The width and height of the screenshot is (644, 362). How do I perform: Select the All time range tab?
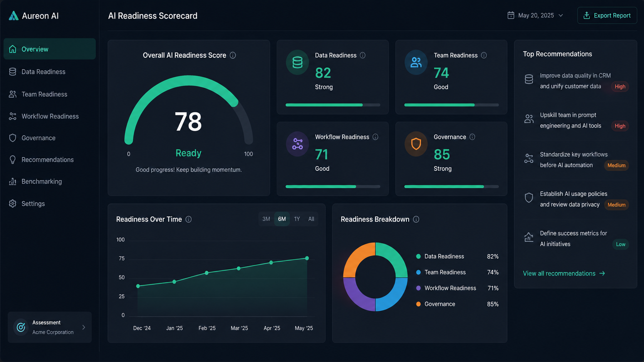click(x=311, y=219)
